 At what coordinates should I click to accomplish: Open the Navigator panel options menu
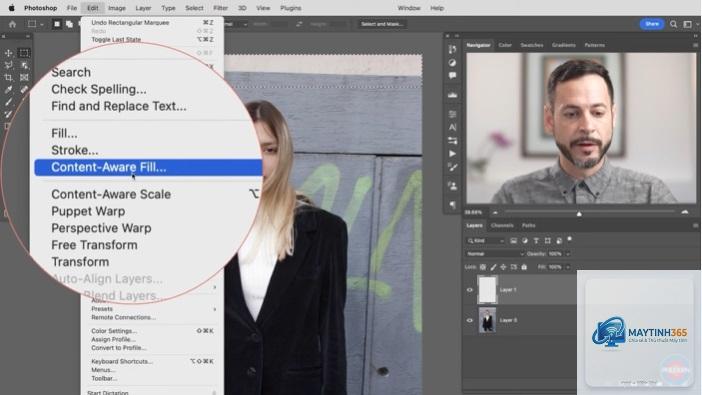coord(695,45)
